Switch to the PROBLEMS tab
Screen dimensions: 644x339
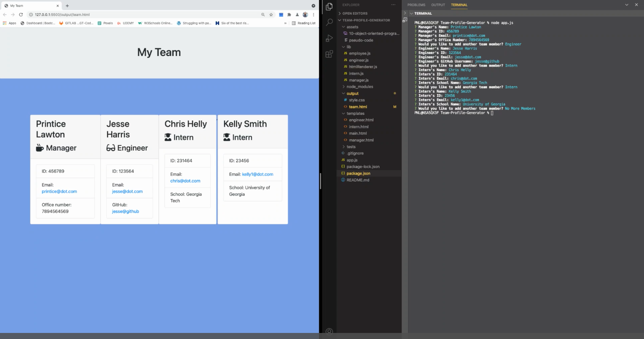click(416, 5)
